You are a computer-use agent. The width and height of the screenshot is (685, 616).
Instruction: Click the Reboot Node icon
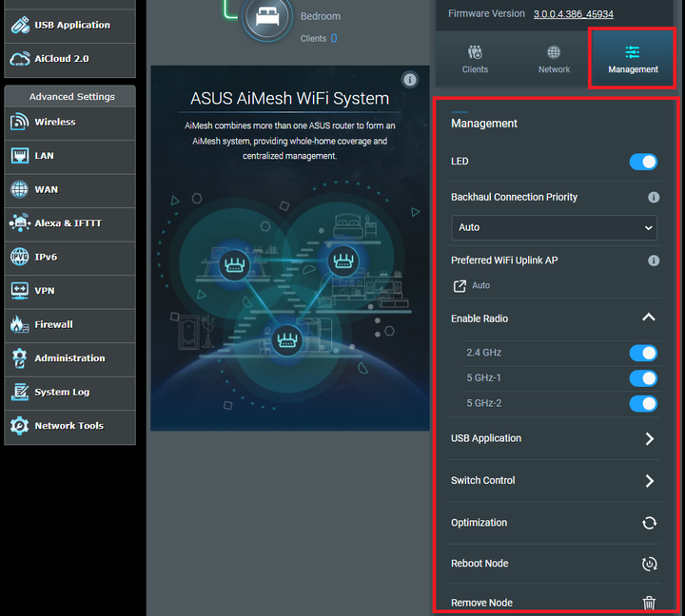[649, 564]
